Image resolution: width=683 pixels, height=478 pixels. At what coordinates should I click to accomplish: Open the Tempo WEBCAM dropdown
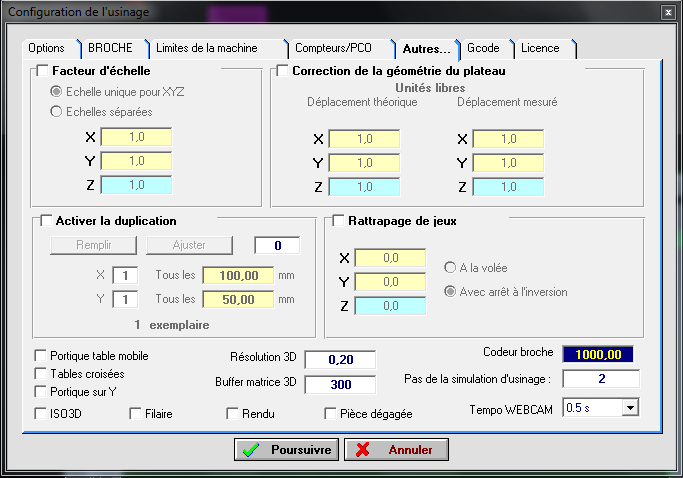click(x=629, y=408)
